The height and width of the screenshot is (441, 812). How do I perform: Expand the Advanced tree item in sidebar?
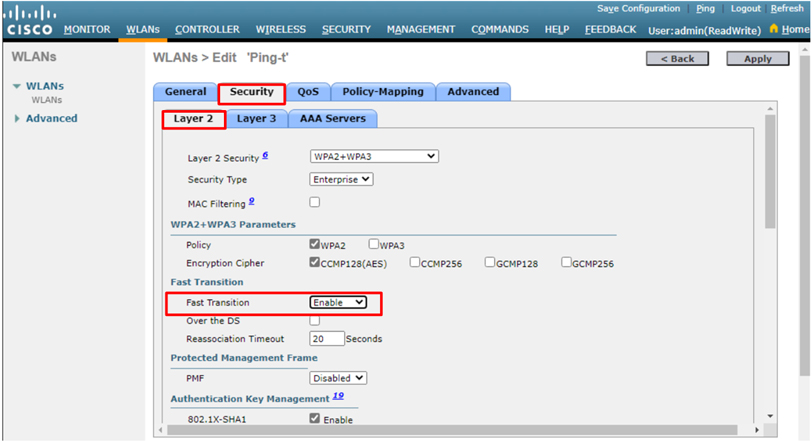(x=18, y=119)
